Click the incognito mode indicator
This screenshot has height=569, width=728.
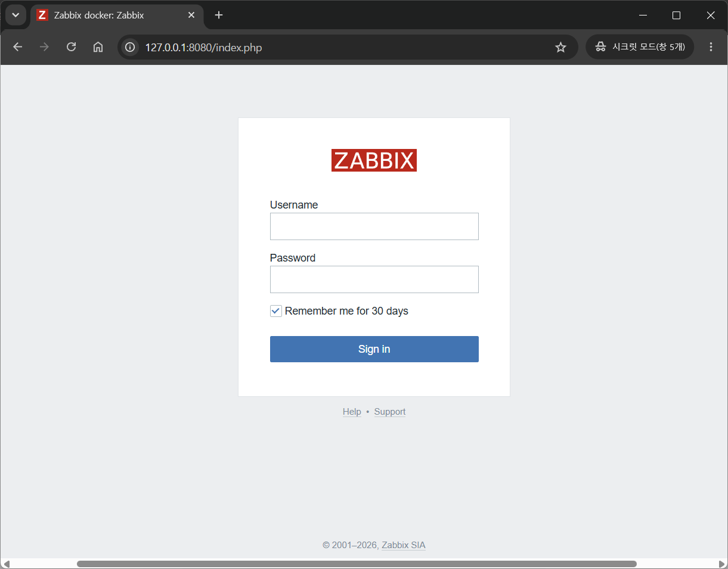[640, 47]
